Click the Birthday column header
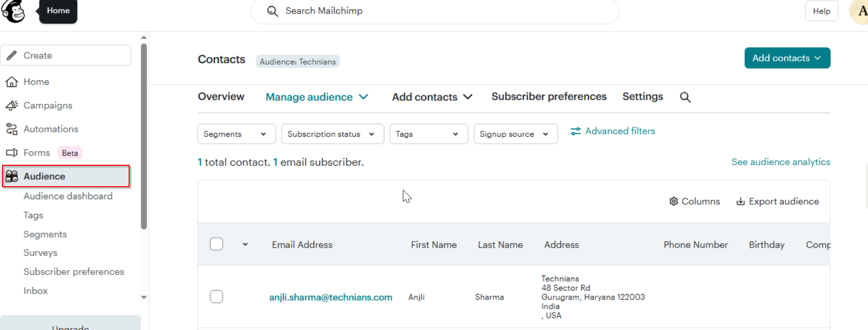The height and width of the screenshot is (330, 868). [x=766, y=245]
